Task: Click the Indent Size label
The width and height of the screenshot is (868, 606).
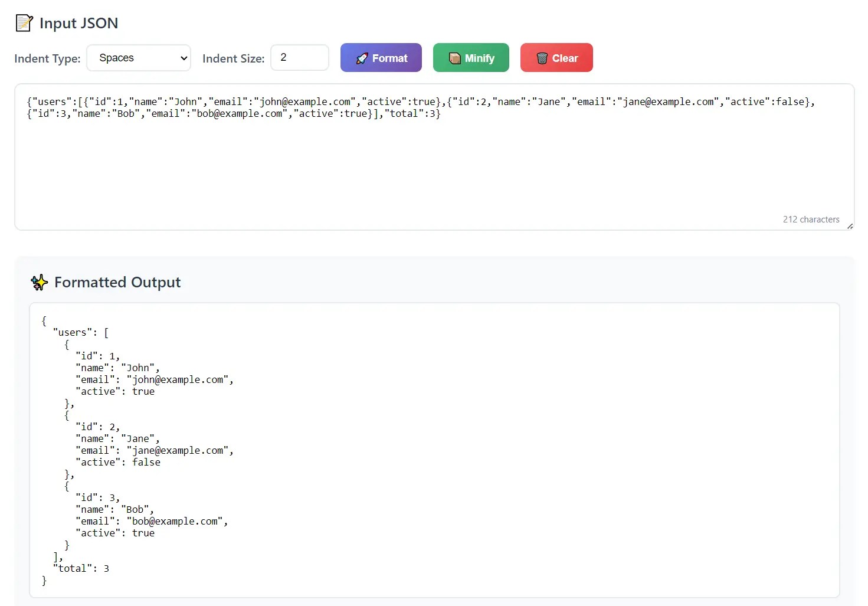Action: point(233,58)
